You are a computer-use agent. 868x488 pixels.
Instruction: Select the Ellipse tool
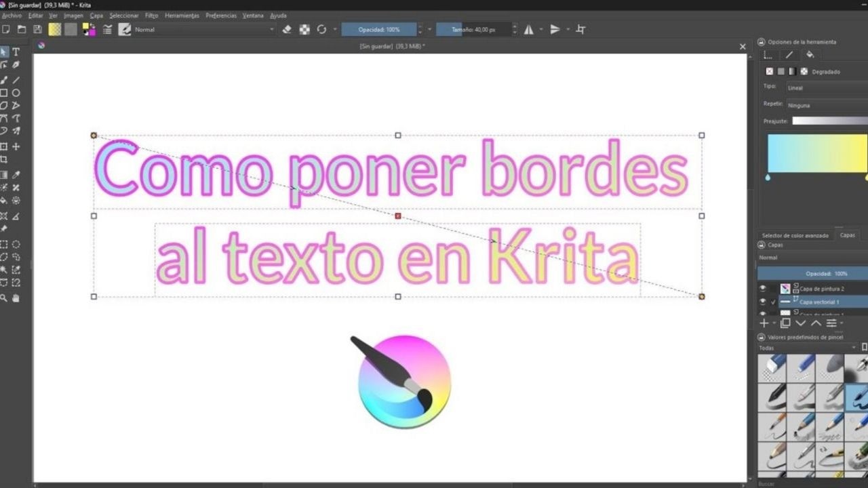click(x=16, y=93)
